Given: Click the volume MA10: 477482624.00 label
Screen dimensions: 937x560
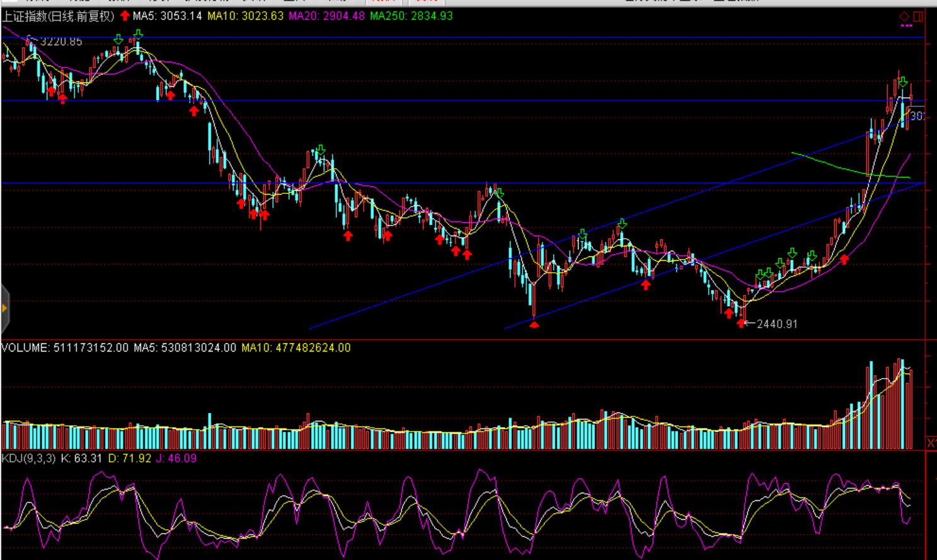Looking at the screenshot, I should [x=296, y=348].
